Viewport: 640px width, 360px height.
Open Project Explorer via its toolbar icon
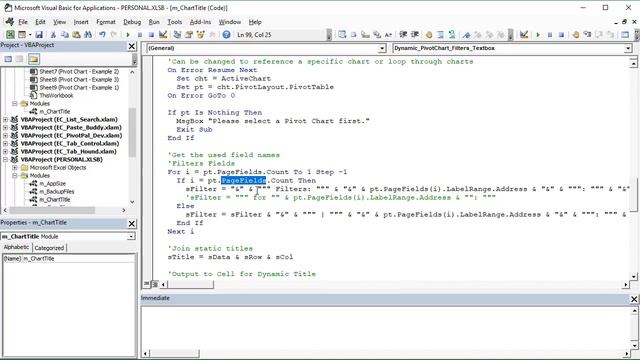[177, 35]
